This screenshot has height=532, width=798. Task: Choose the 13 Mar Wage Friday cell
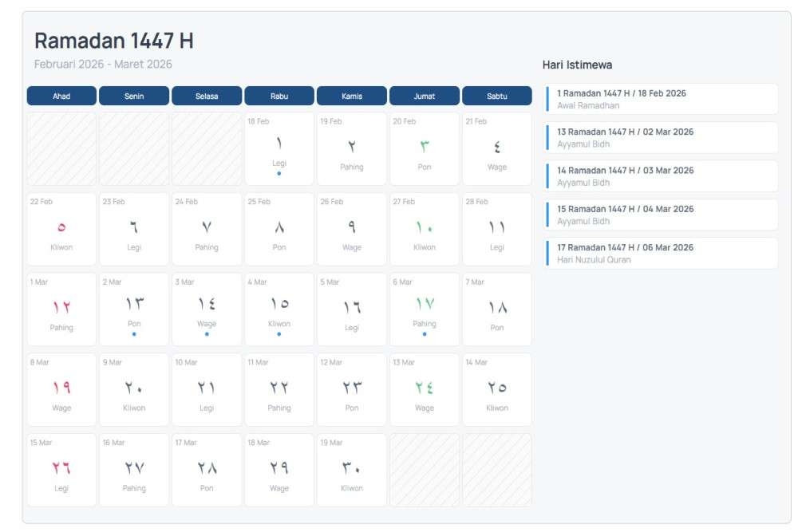tap(424, 389)
